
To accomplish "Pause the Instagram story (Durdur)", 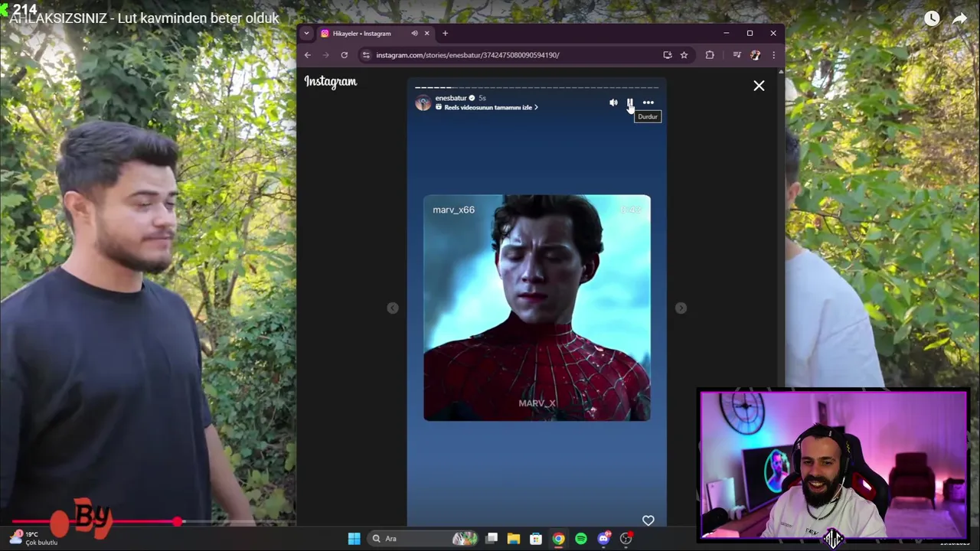I will coord(630,103).
